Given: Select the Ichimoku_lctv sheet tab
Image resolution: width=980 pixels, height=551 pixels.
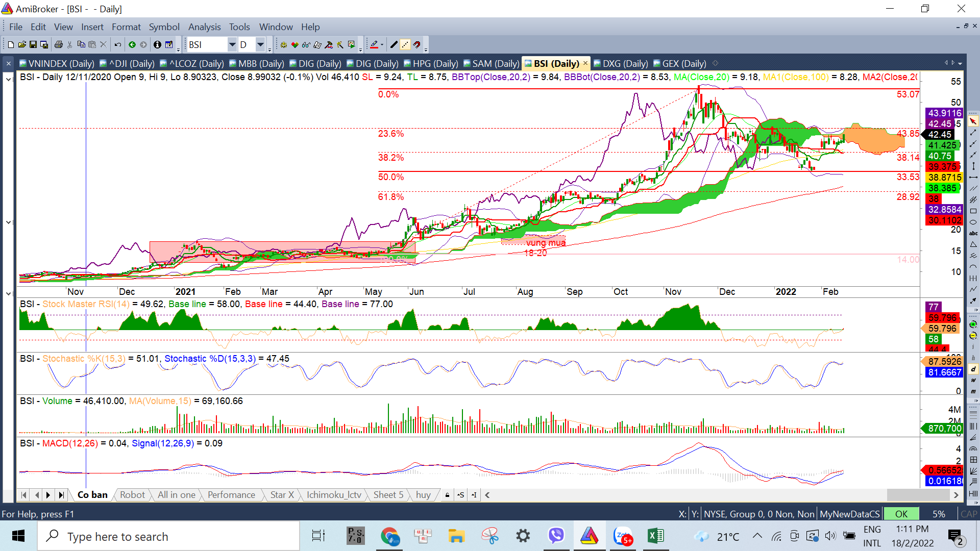Looking at the screenshot, I should (x=334, y=495).
